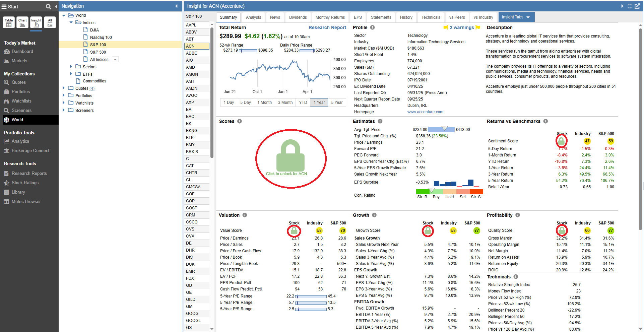The image size is (644, 332).
Task: Expand the Quotes folder node
Action: point(63,88)
